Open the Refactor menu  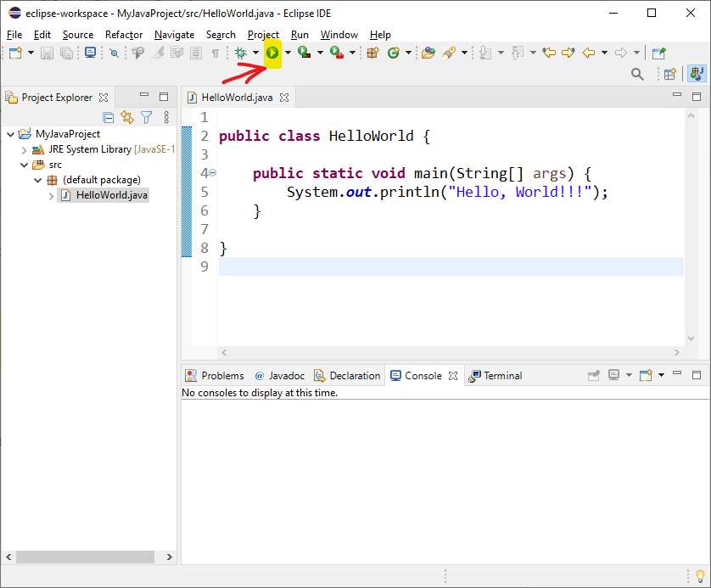(124, 35)
